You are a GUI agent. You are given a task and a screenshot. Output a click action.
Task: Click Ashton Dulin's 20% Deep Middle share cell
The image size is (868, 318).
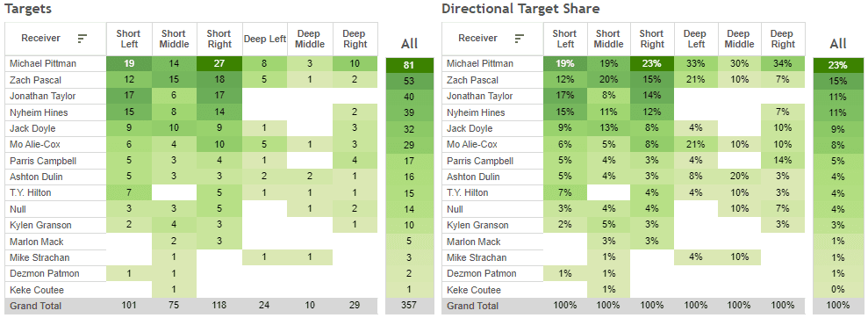[739, 177]
